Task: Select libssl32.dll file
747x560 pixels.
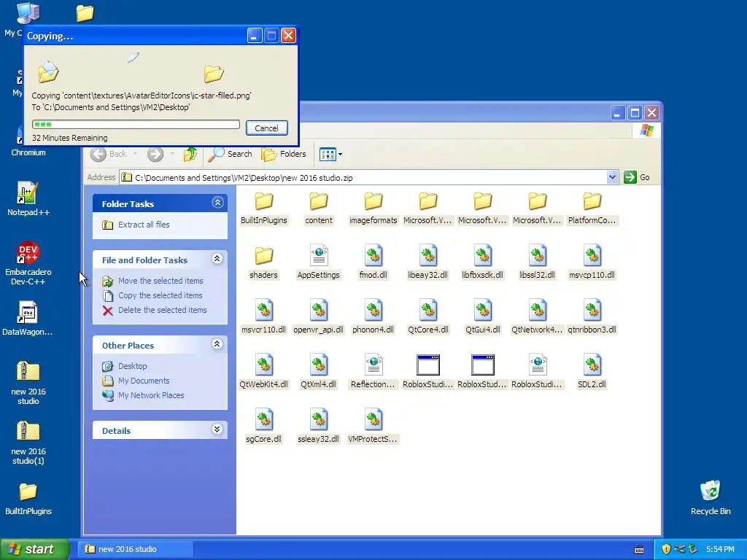Action: pyautogui.click(x=537, y=262)
